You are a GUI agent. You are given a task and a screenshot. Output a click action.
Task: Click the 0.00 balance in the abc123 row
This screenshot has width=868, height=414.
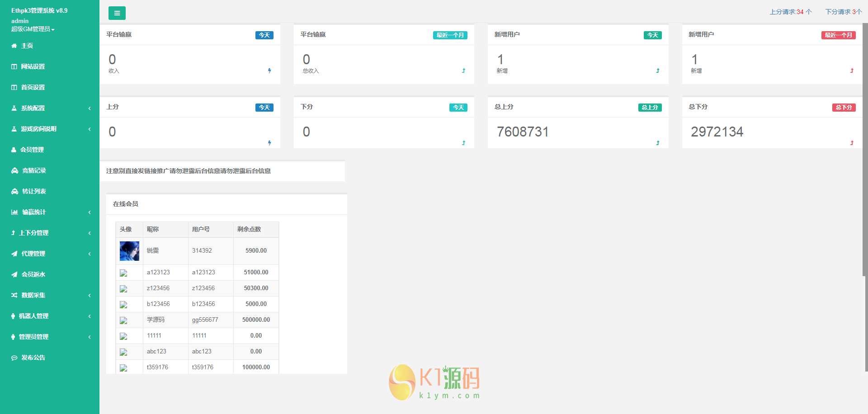(256, 351)
